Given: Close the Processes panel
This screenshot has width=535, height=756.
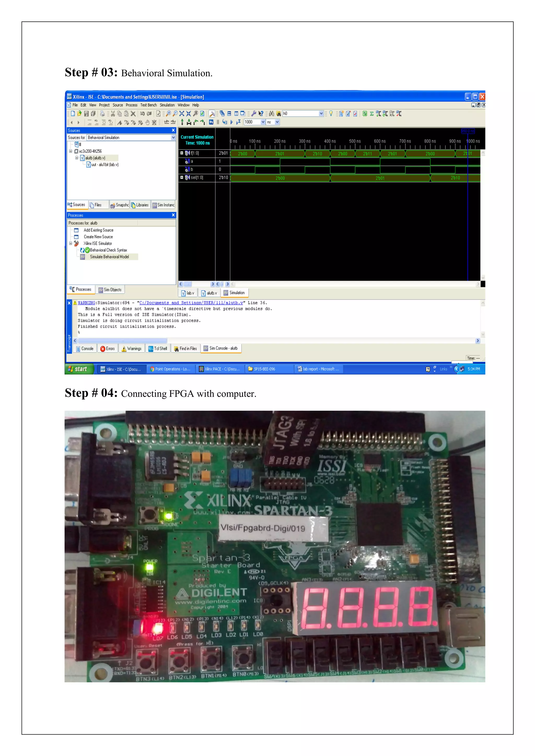Looking at the screenshot, I should [x=173, y=215].
